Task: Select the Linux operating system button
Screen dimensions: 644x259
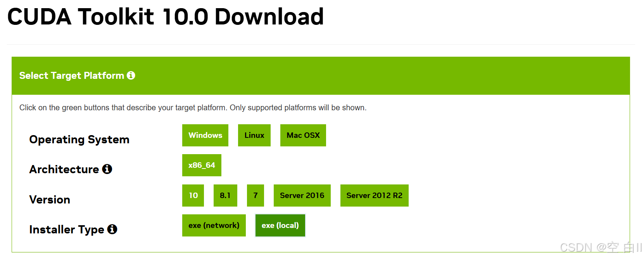Action: [x=254, y=135]
